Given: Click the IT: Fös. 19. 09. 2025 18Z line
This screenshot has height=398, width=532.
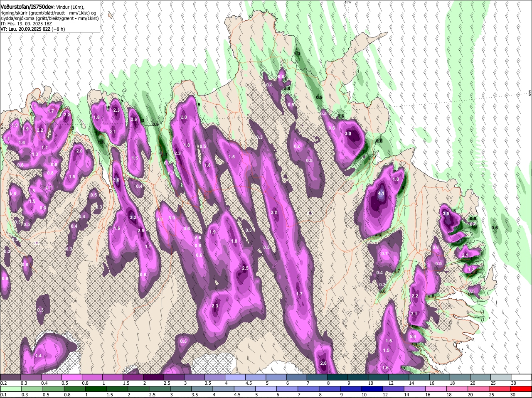Looking at the screenshot, I should tap(26, 24).
